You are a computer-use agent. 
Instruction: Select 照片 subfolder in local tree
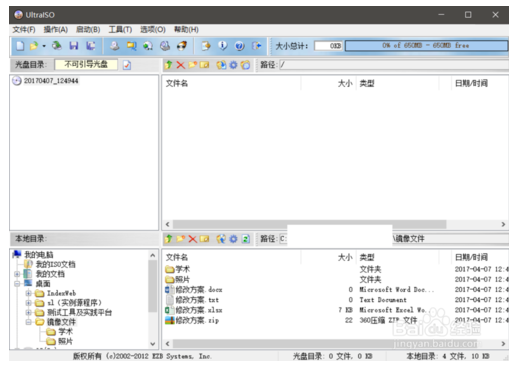point(65,341)
